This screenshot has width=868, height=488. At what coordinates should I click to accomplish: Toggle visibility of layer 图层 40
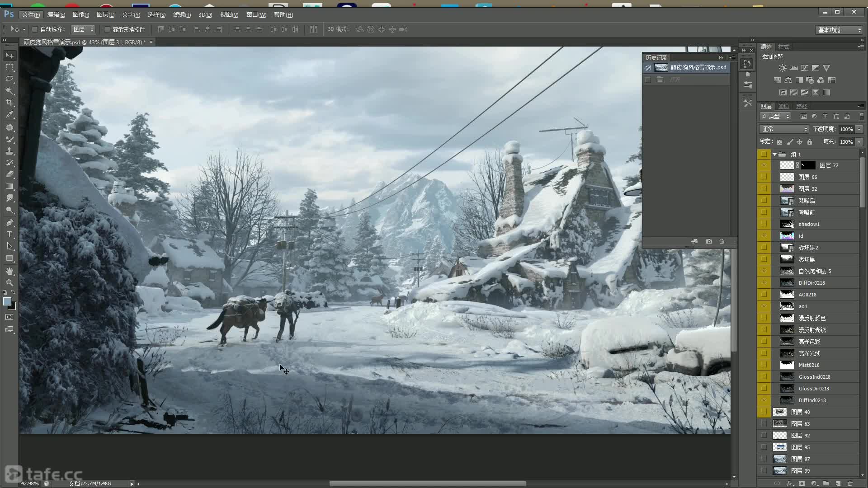tap(764, 412)
